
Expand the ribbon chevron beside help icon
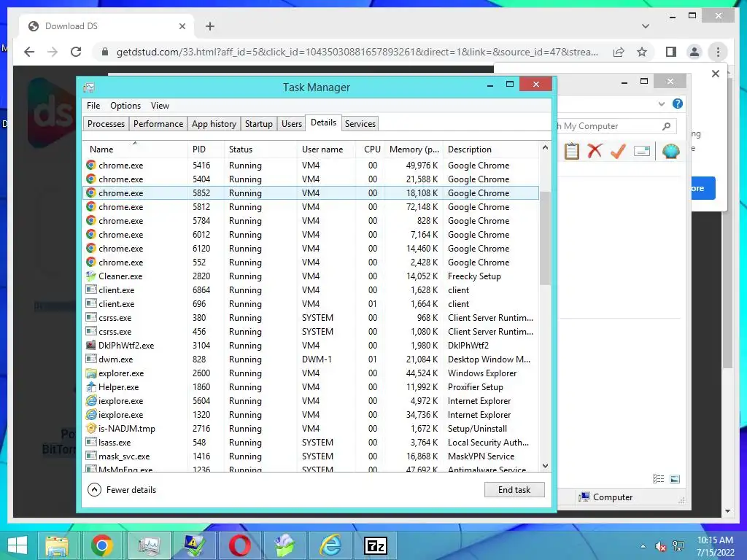coord(661,104)
